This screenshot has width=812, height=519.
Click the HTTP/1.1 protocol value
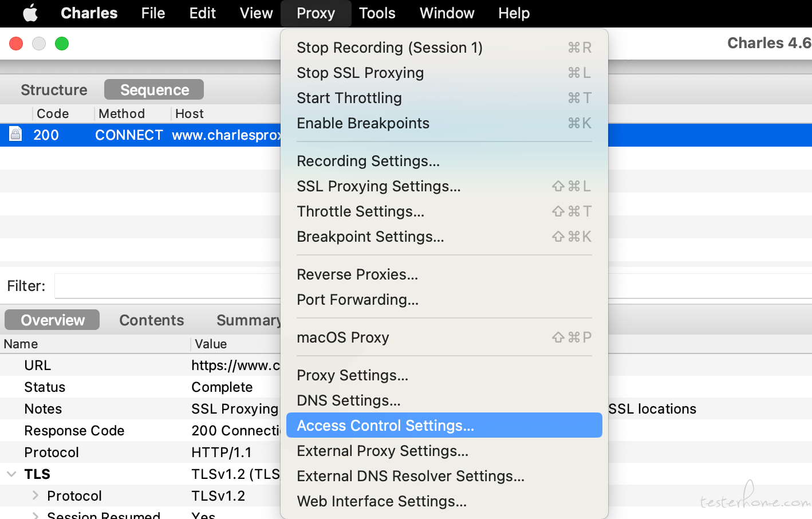point(222,452)
